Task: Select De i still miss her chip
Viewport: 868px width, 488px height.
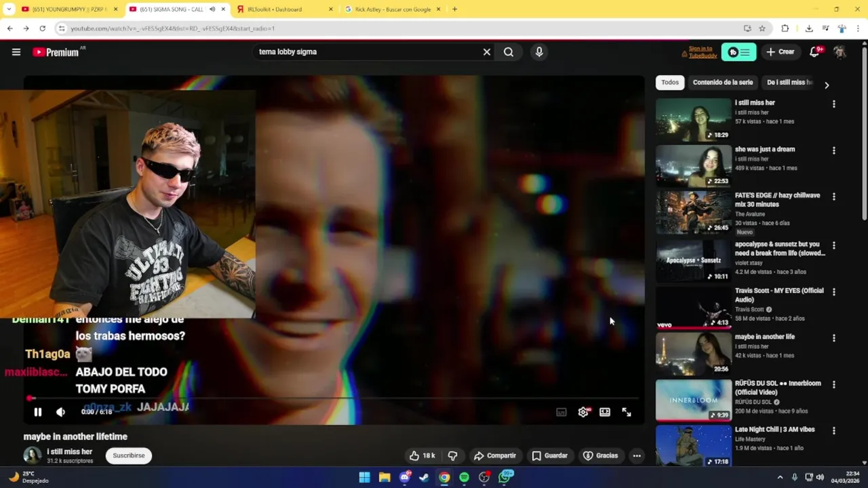Action: click(x=789, y=83)
